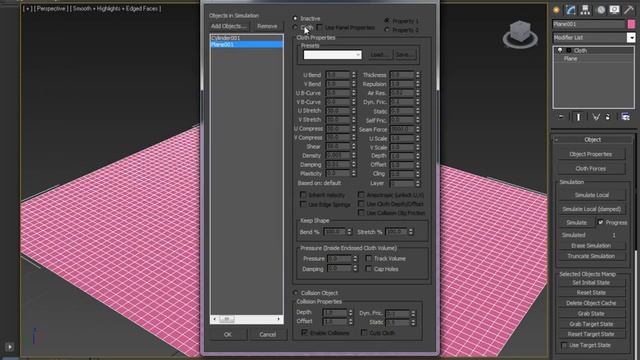Viewport: 640px width, 360px height.
Task: Toggle Inherit Velocity checkbox
Action: click(x=303, y=195)
